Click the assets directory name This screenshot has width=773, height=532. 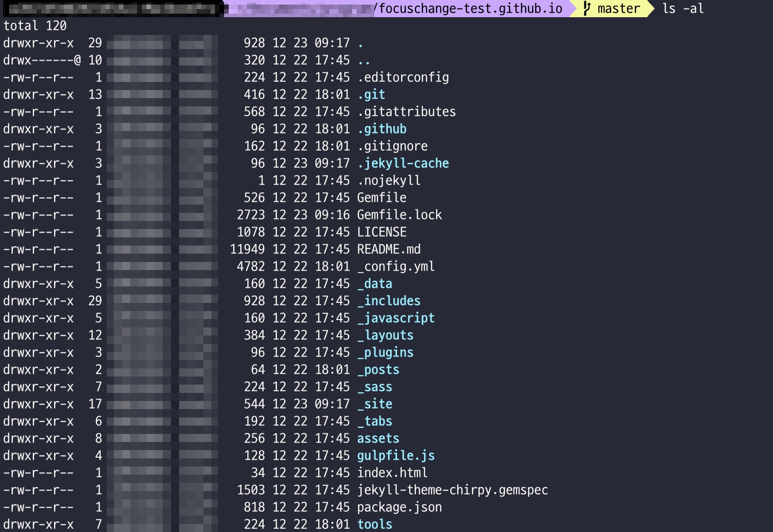pyautogui.click(x=378, y=438)
